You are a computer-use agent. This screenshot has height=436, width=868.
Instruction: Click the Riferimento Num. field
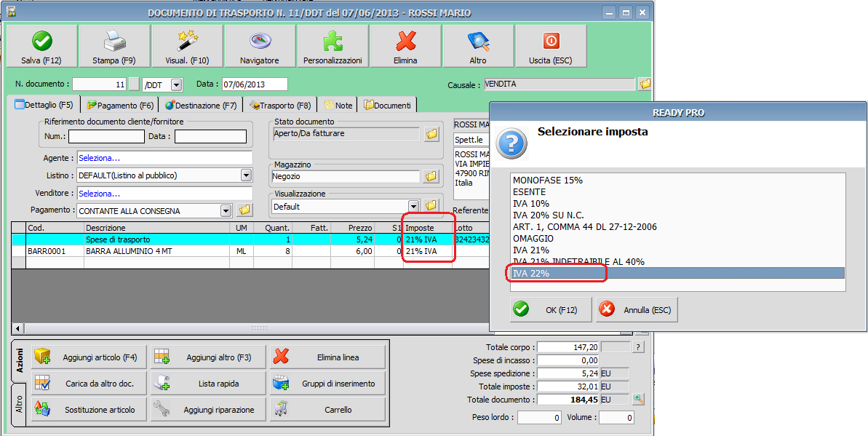pyautogui.click(x=105, y=136)
